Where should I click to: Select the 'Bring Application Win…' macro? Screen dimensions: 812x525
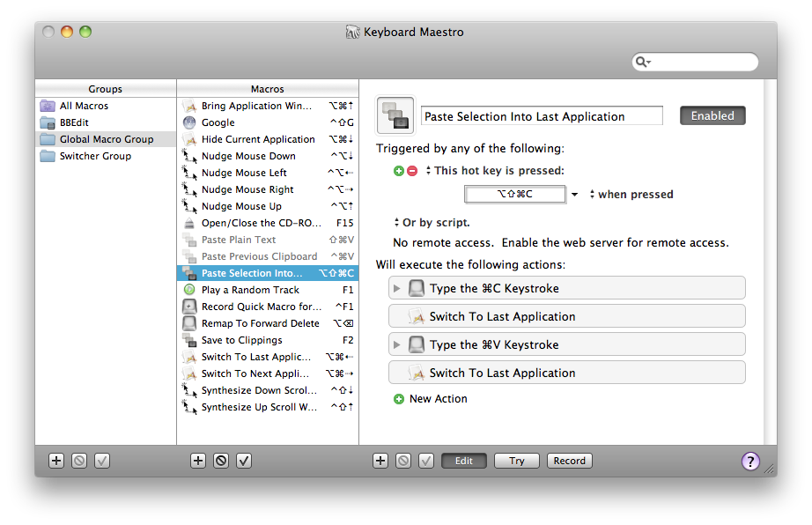pos(268,106)
